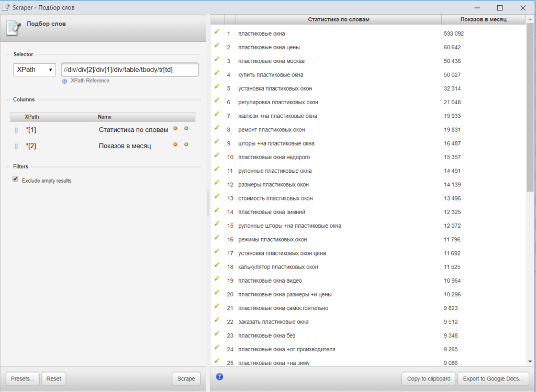Click the pencil icon beside стоимость пластиковых окон

(x=217, y=196)
